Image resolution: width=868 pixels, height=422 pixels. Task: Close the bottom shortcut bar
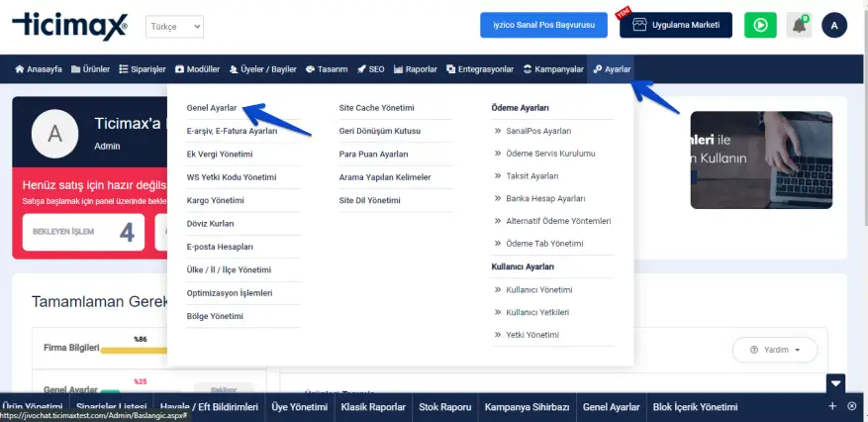[852, 406]
